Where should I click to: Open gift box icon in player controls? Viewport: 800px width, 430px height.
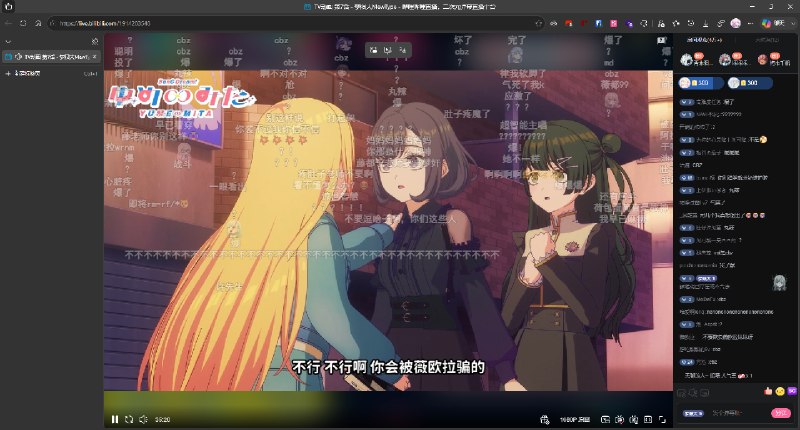coord(544,419)
